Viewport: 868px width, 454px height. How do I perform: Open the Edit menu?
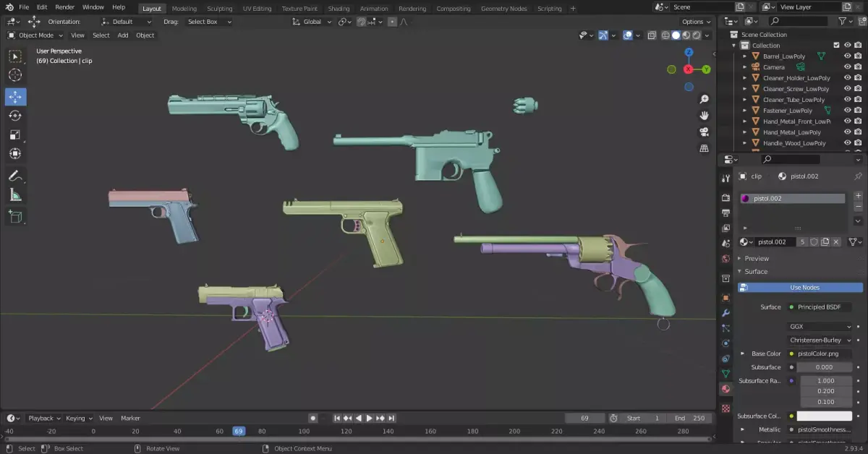tap(42, 7)
